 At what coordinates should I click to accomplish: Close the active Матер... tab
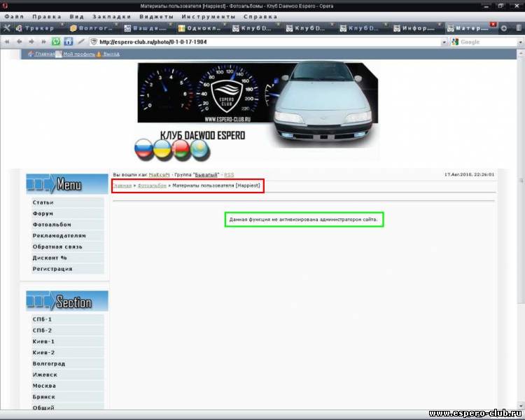tap(493, 24)
